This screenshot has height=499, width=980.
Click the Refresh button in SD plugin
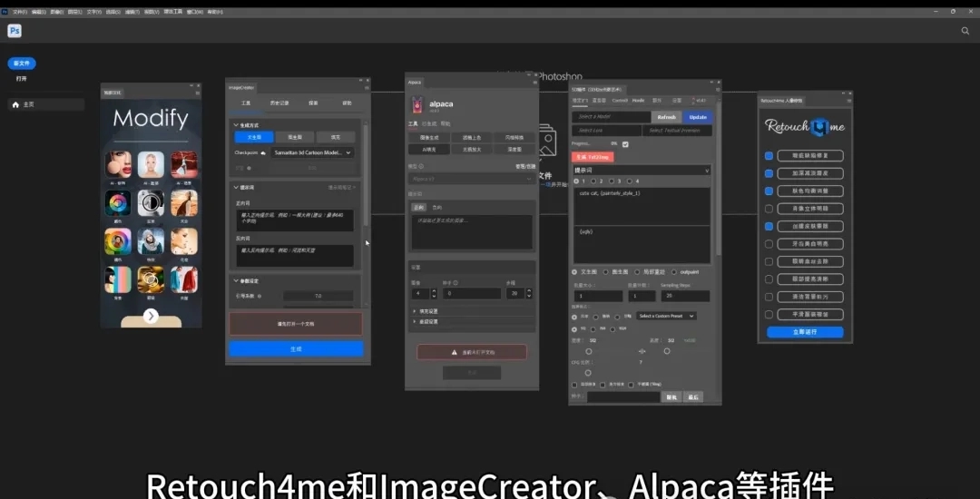point(666,117)
